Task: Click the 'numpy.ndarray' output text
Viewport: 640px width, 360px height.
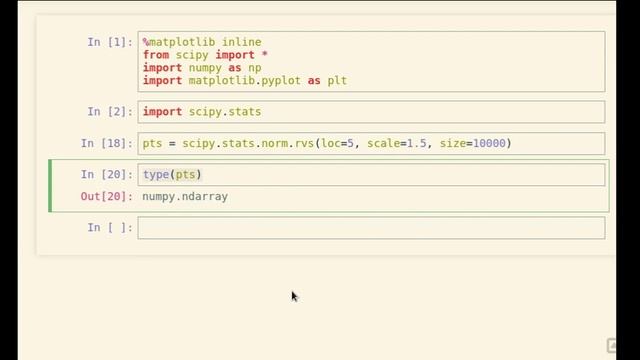Action: click(185, 196)
